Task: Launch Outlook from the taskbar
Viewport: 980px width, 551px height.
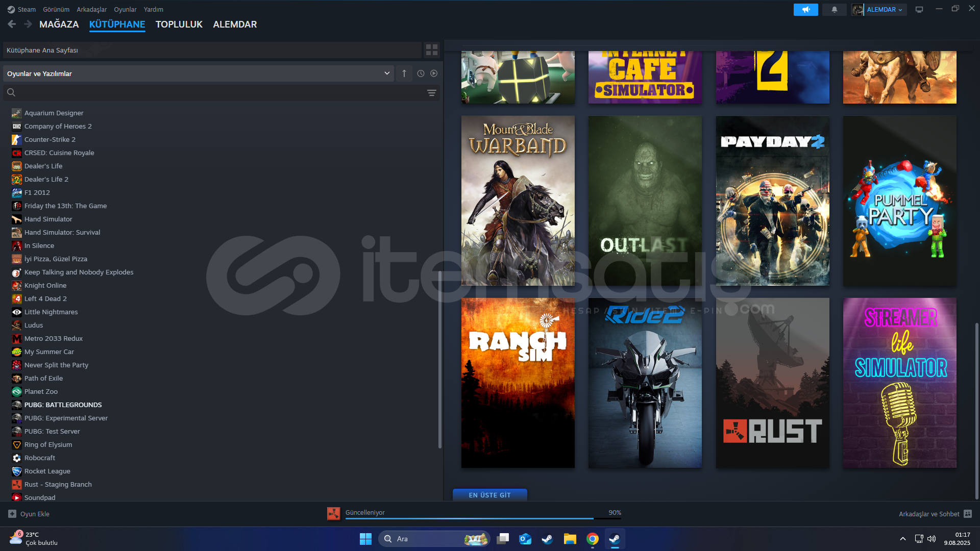Action: point(525,539)
